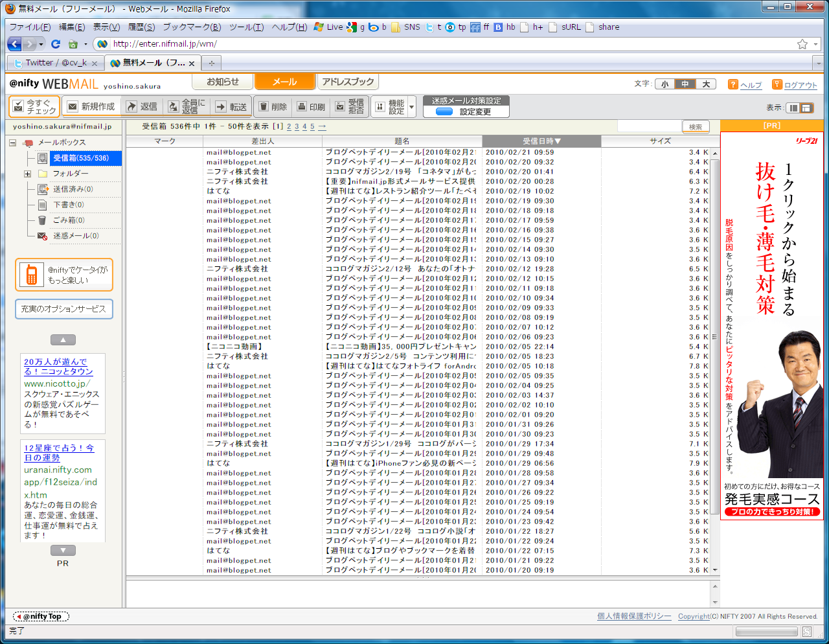Viewport: 829px width, 644px height.
Task: Collapse the メールボックス tree node
Action: (x=12, y=143)
